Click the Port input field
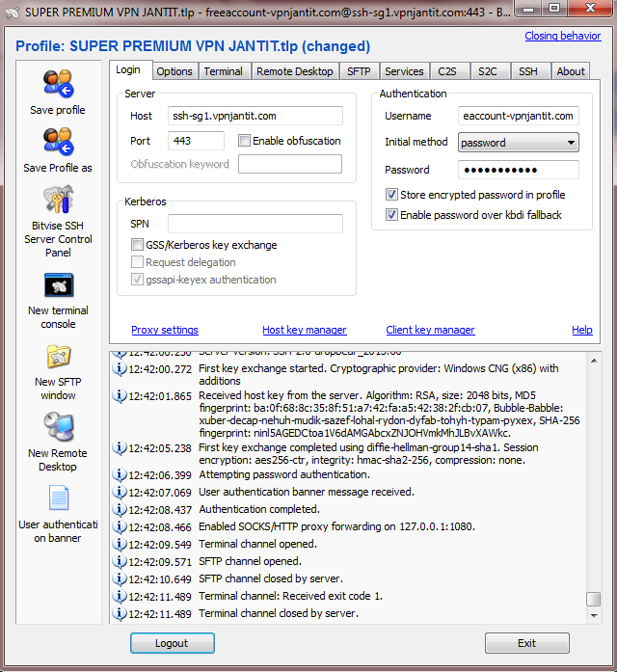Screen dimensions: 617x672 [197, 141]
